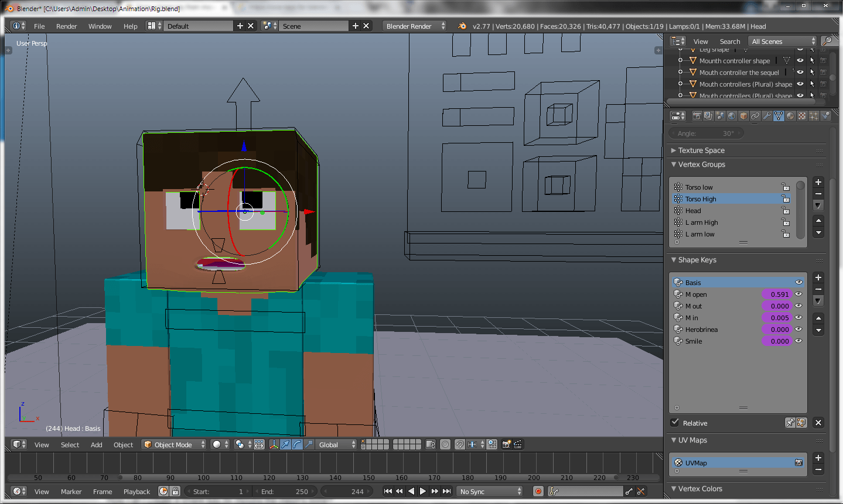Click the snap magnet icon
The height and width of the screenshot is (504, 843).
pos(460,444)
